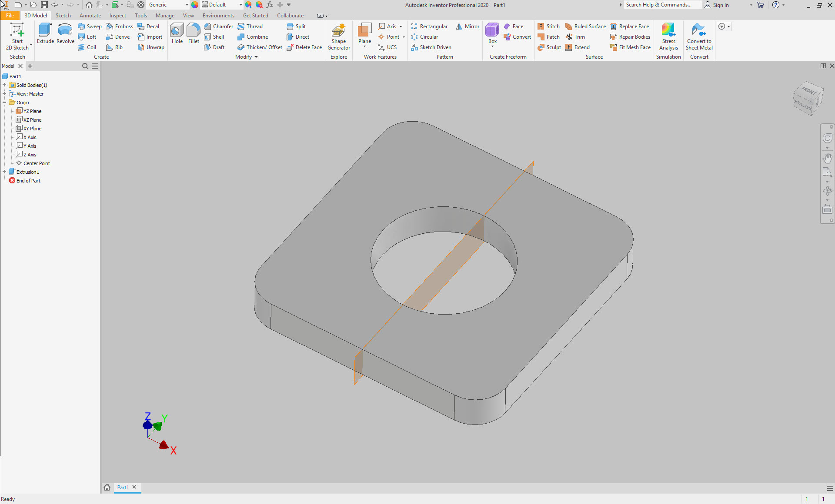
Task: Expand the Solid Bodies(1) node
Action: 5,85
